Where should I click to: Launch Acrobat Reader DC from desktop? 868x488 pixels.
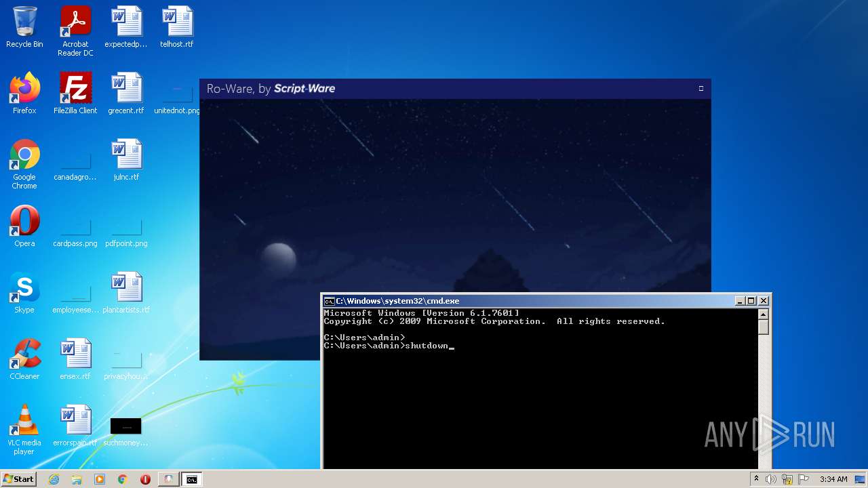click(x=75, y=31)
